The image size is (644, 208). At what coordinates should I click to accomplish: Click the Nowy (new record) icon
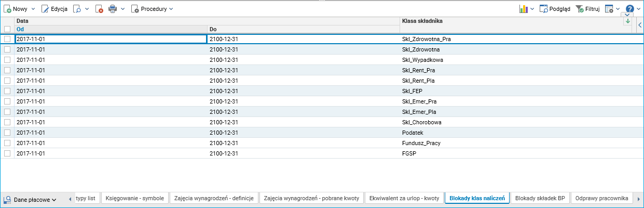pos(8,9)
